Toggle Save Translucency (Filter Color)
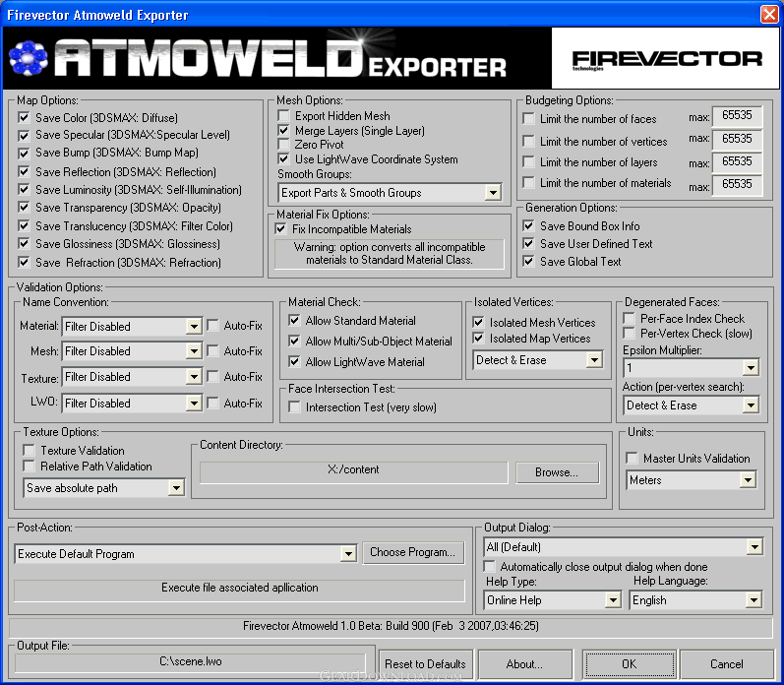784x685 pixels. [x=24, y=225]
